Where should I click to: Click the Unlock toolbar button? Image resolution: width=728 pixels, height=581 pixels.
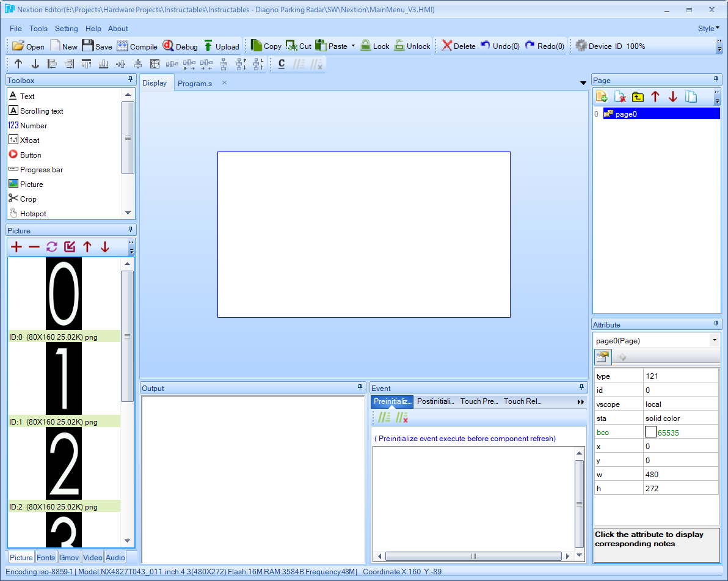click(x=412, y=46)
